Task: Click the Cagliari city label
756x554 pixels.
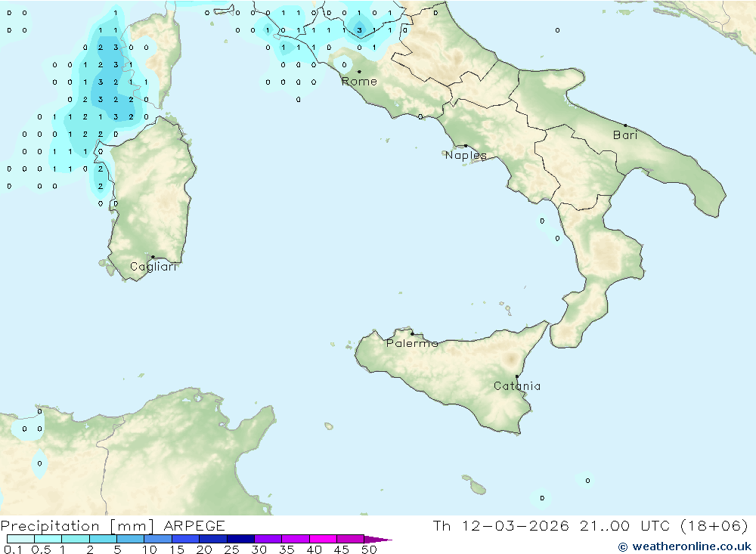Action: [x=153, y=267]
